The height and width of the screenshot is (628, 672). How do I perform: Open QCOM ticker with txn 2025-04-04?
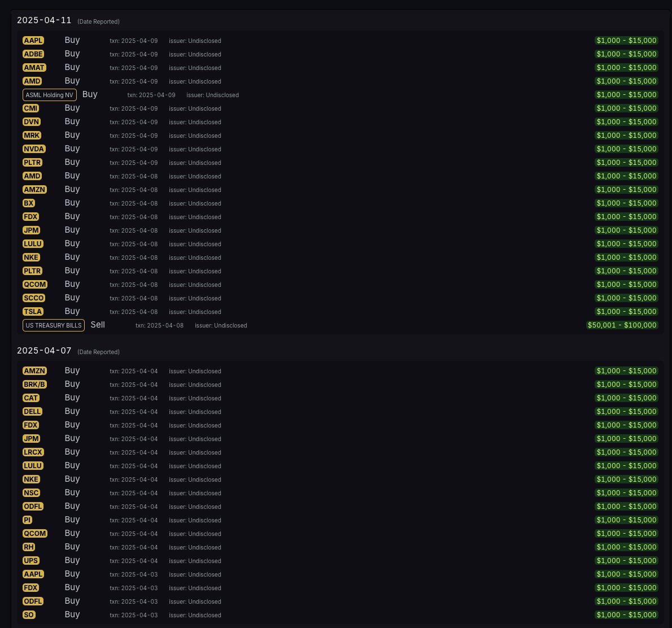click(34, 534)
